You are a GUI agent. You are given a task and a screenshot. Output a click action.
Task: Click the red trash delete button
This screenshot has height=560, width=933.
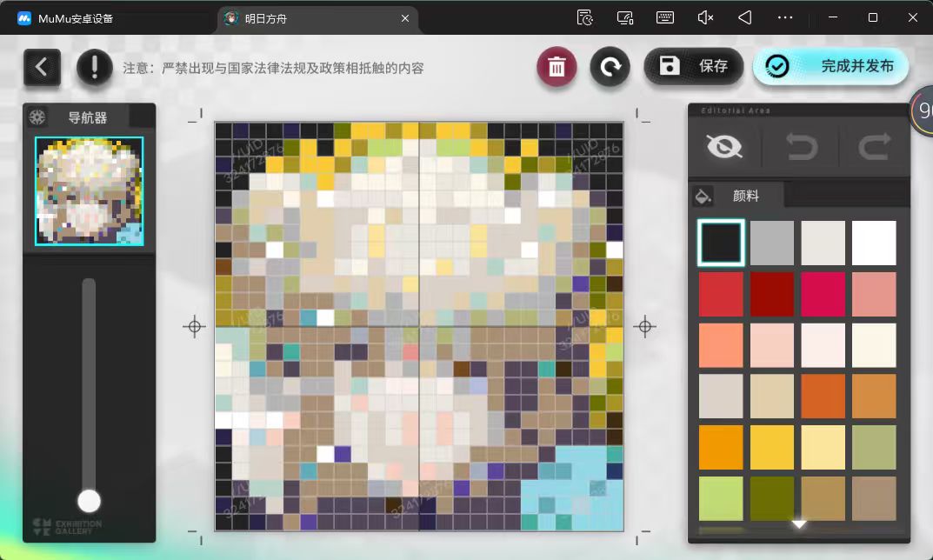pyautogui.click(x=556, y=67)
